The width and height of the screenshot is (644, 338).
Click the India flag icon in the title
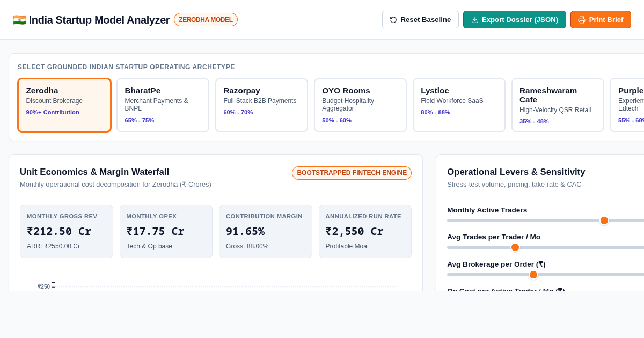click(x=19, y=20)
